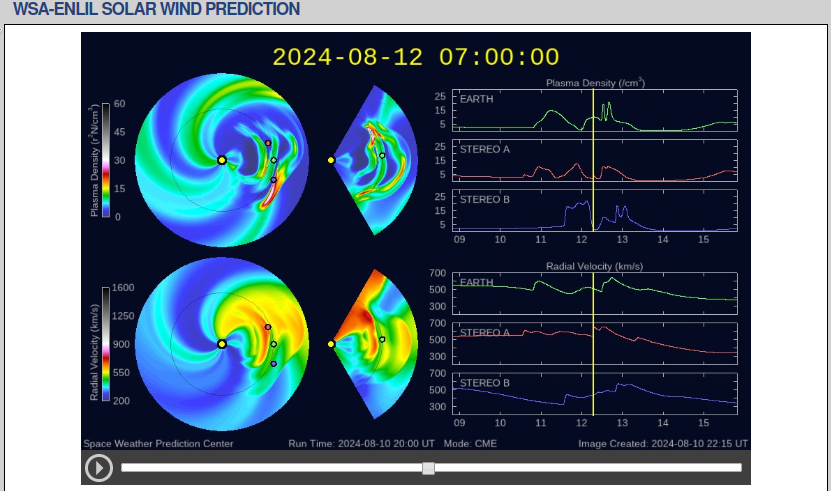Select the STEREO B plasma density chart

click(x=595, y=210)
